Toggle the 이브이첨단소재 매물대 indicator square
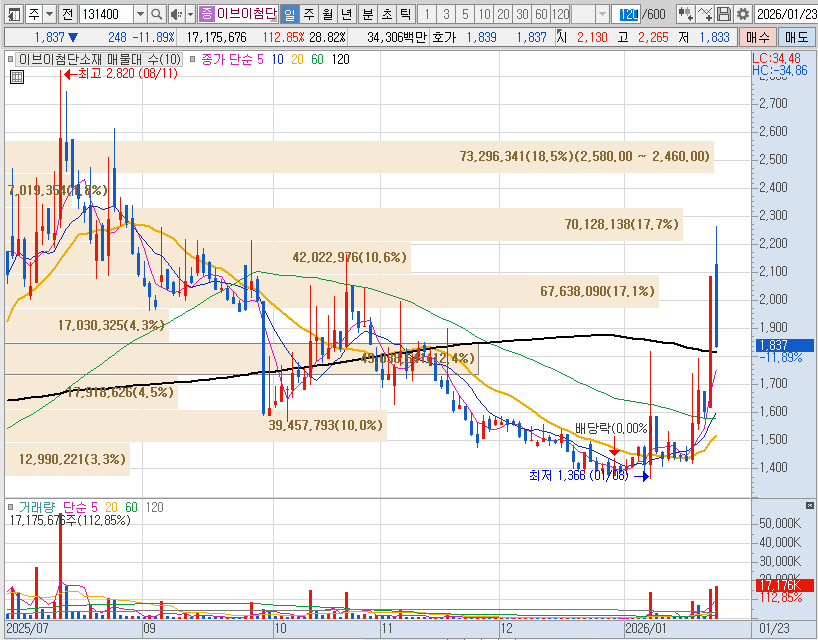The width and height of the screenshot is (818, 640). [x=11, y=59]
